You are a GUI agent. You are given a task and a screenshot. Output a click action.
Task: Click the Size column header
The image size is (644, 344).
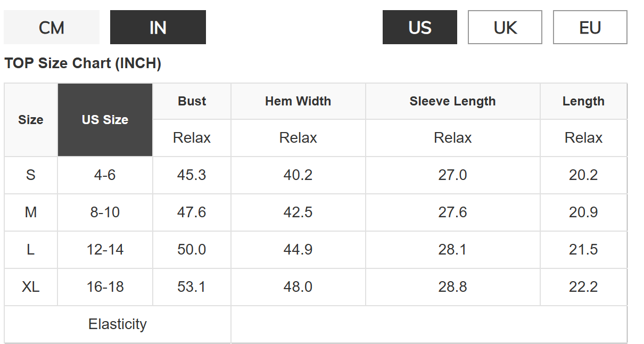click(x=31, y=120)
